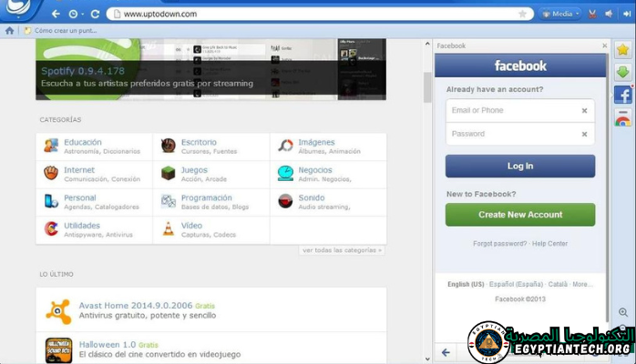Image resolution: width=636 pixels, height=364 pixels.
Task: Open the green downloads arrow in sidebar
Action: tap(623, 73)
